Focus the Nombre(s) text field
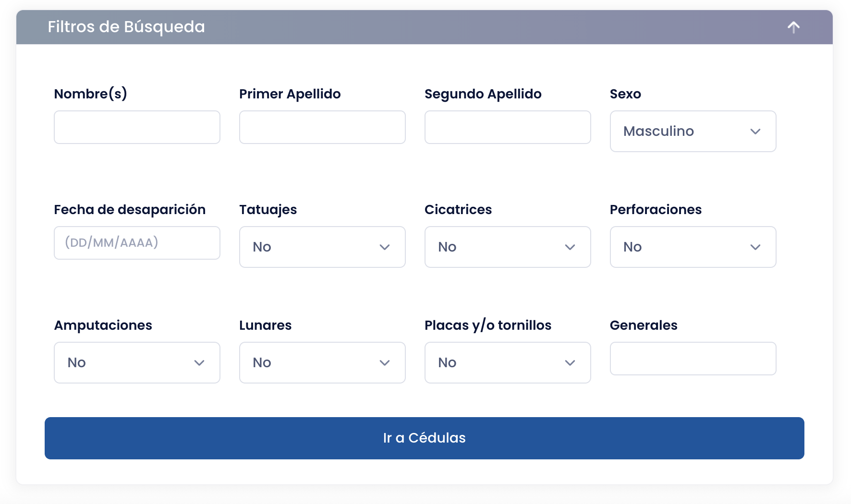851x504 pixels. click(137, 127)
